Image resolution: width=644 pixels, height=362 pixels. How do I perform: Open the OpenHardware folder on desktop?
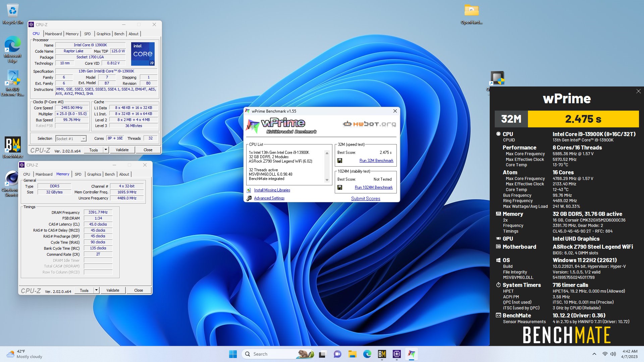point(471,14)
